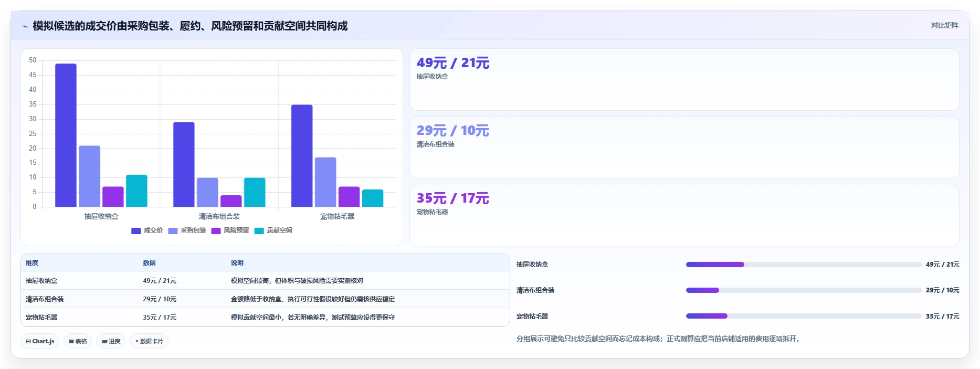This screenshot has width=980, height=369.
Task: Click the 35元 / 17元 value after progress bar
Action: click(943, 317)
